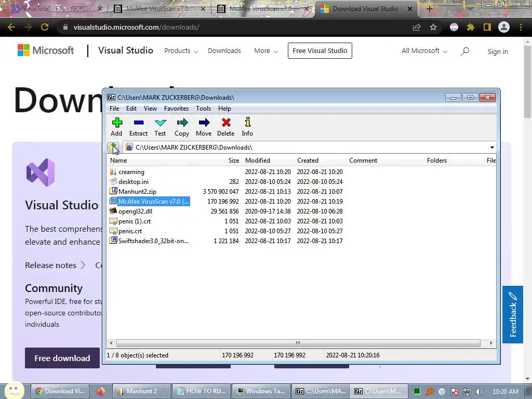Open the Manhunt 2 taskbar item
This screenshot has width=532, height=399.
point(141,391)
